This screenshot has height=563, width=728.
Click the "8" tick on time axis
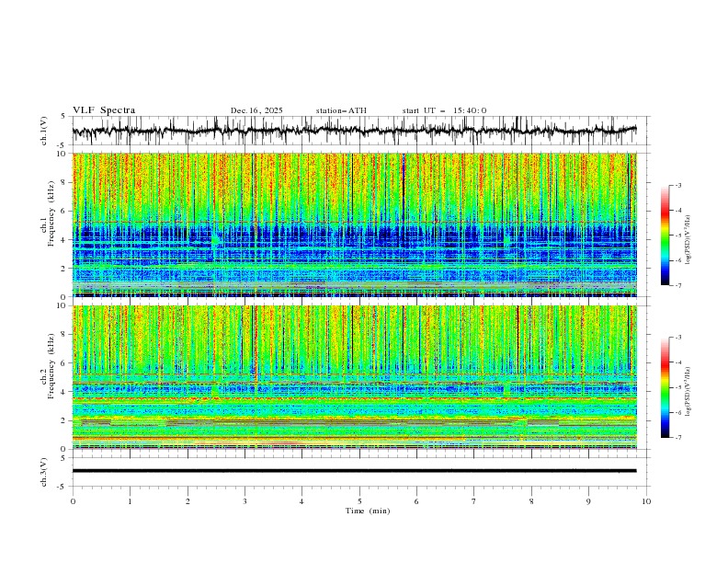531,501
